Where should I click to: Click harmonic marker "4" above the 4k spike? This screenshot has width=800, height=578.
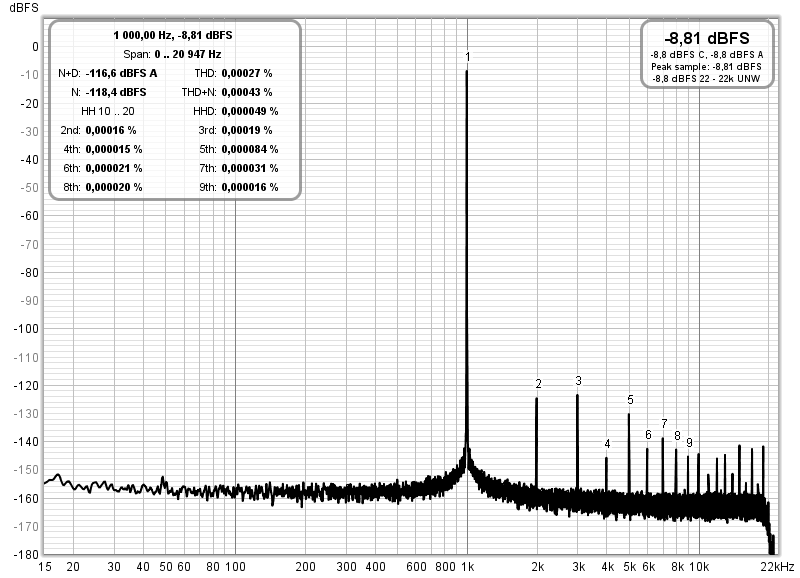(x=607, y=444)
